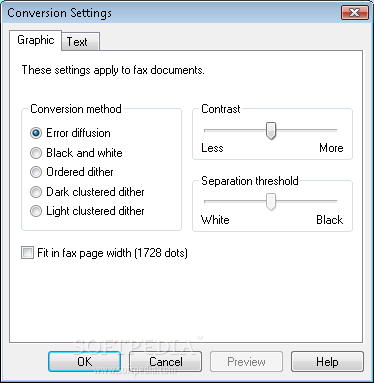Switch to the Text tab
This screenshot has width=374, height=383.
[80, 42]
